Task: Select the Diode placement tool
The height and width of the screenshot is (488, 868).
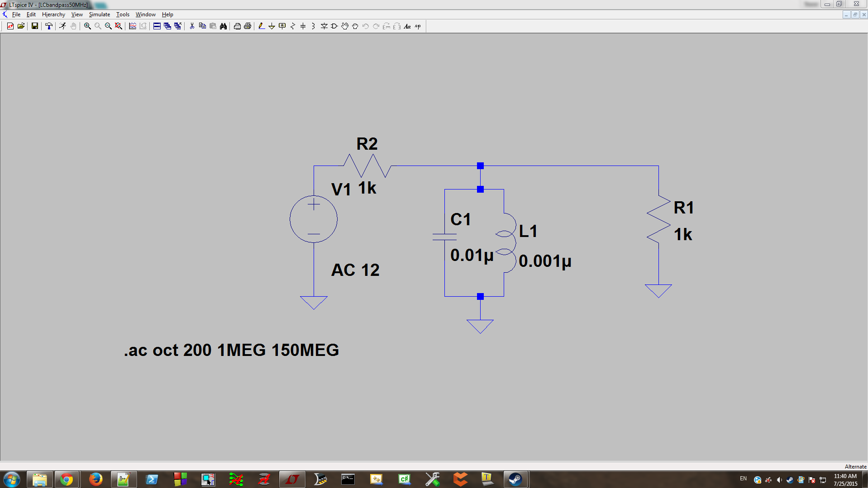Action: coord(324,26)
